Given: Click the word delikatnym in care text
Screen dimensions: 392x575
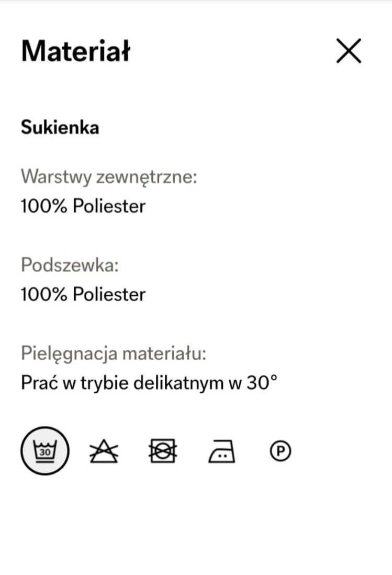Looking at the screenshot, I should 178,383.
